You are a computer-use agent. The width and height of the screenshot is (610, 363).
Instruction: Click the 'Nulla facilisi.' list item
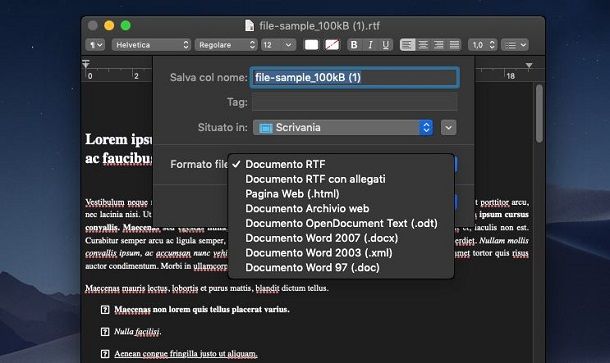(x=138, y=332)
